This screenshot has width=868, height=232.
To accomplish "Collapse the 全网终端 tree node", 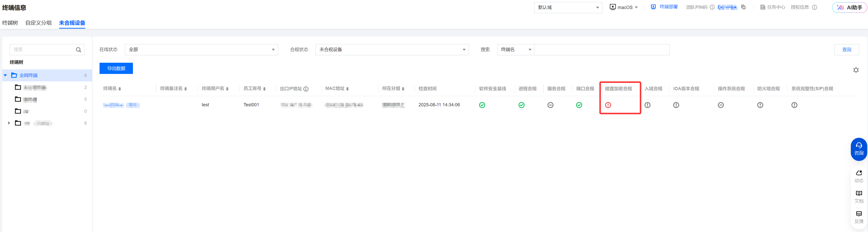I will coord(5,75).
